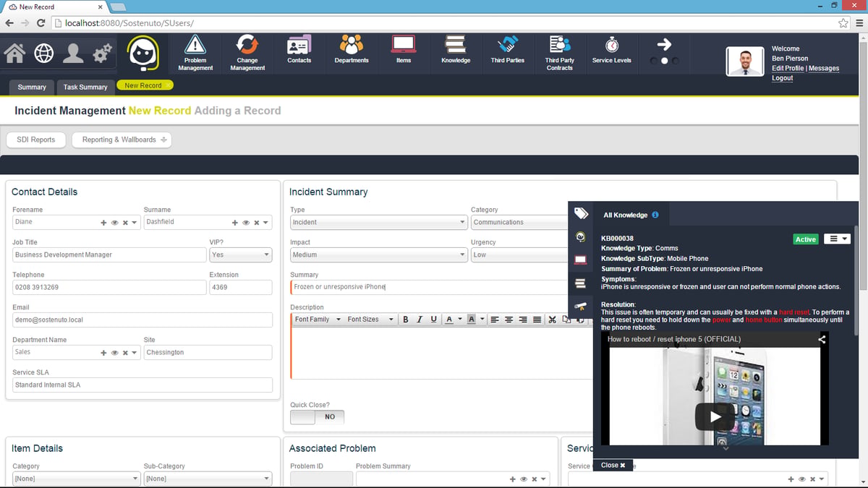Image resolution: width=868 pixels, height=488 pixels.
Task: Open the Departments module
Action: pos(352,51)
